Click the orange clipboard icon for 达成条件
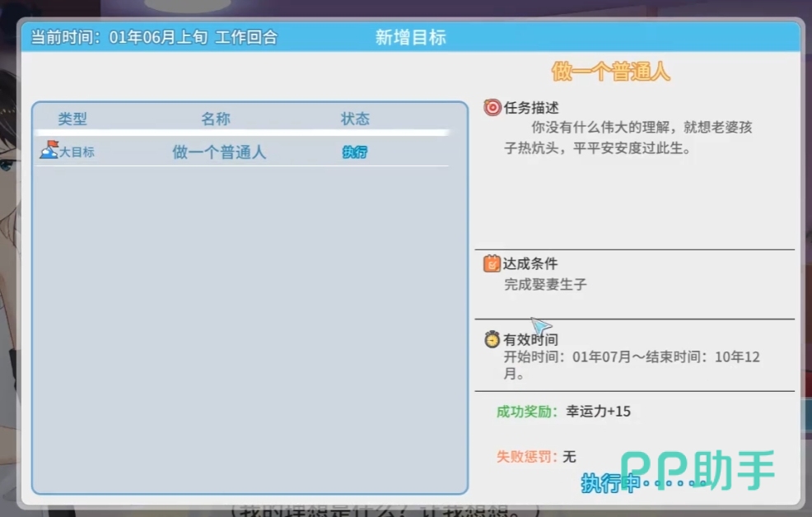The height and width of the screenshot is (517, 812). (492, 263)
